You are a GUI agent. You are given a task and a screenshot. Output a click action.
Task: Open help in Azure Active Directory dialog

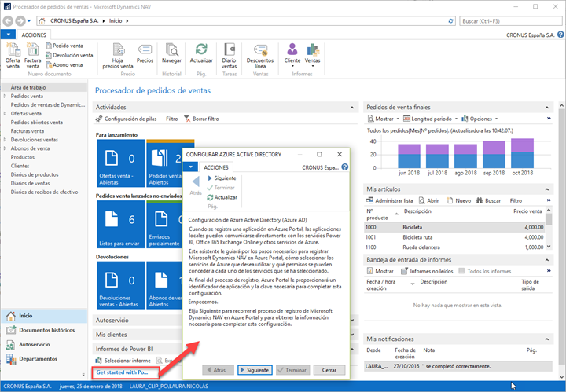pos(345,167)
